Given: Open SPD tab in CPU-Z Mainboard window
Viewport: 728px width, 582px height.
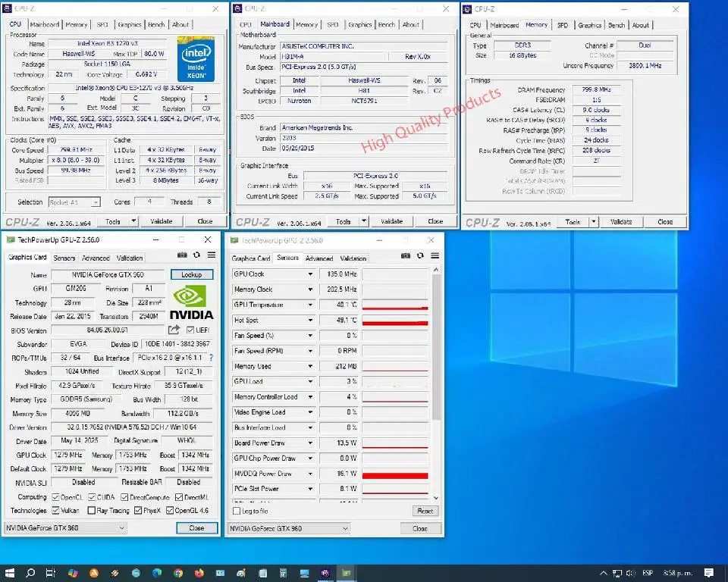Looking at the screenshot, I should 333,24.
